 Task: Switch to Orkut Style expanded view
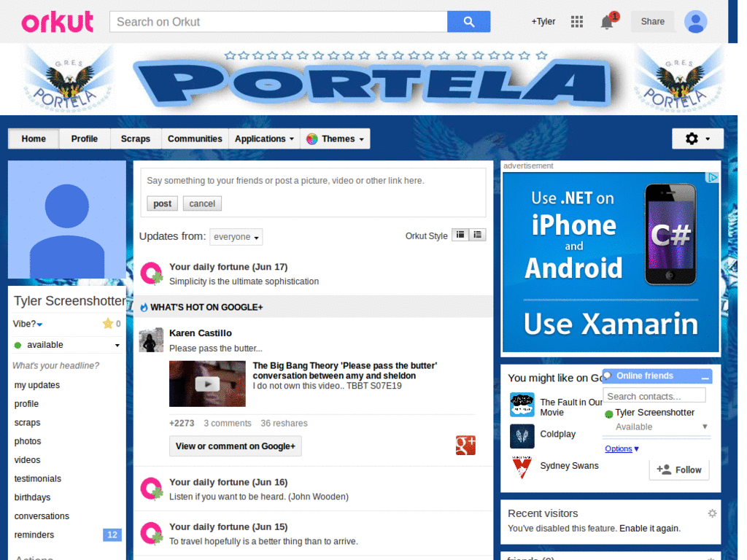[x=460, y=235]
